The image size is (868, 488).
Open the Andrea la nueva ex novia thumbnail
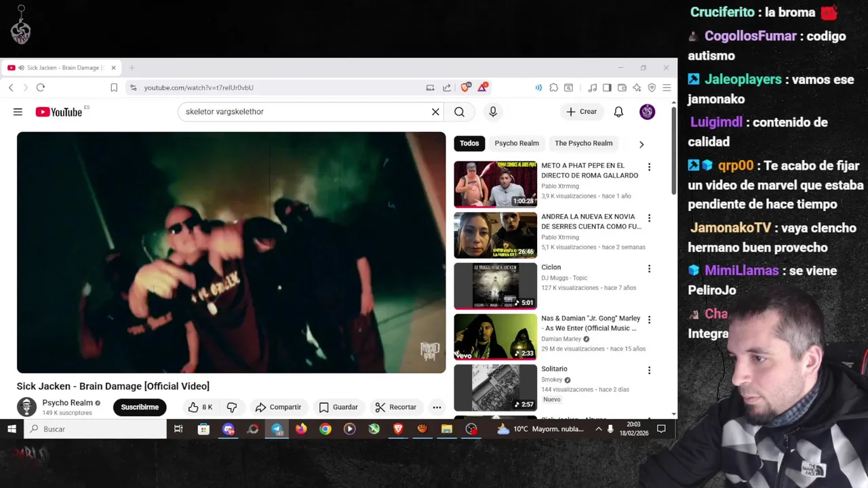tap(495, 235)
